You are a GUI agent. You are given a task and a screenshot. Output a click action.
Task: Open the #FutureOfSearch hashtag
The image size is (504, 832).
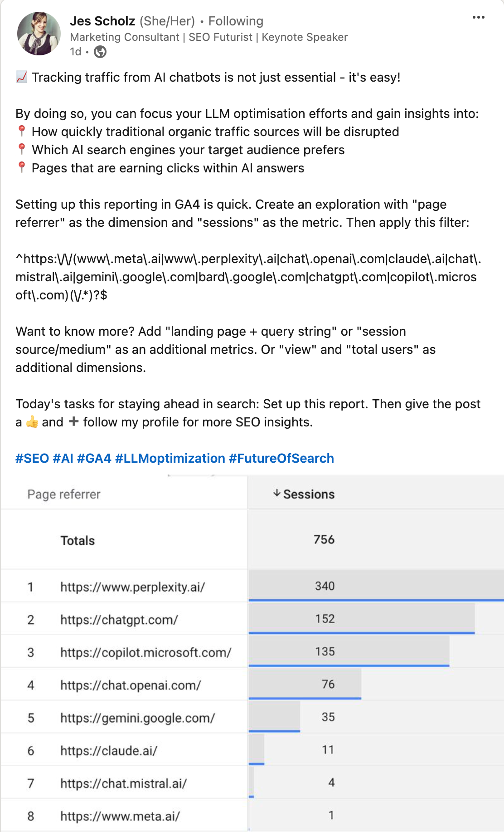pos(281,459)
